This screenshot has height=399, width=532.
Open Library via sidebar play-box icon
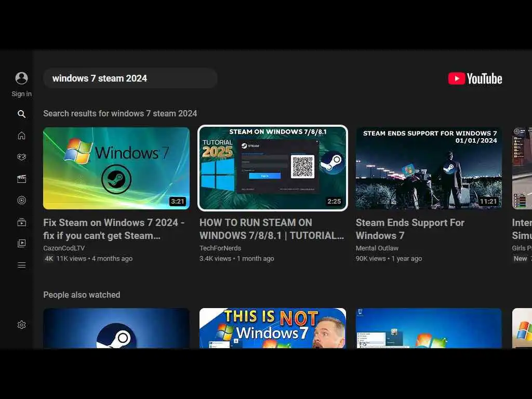[x=21, y=243]
